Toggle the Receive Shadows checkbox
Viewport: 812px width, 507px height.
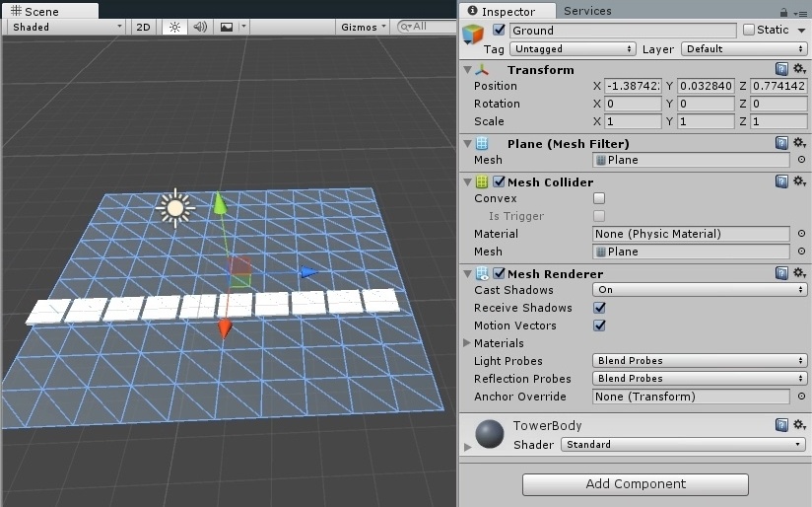[599, 308]
